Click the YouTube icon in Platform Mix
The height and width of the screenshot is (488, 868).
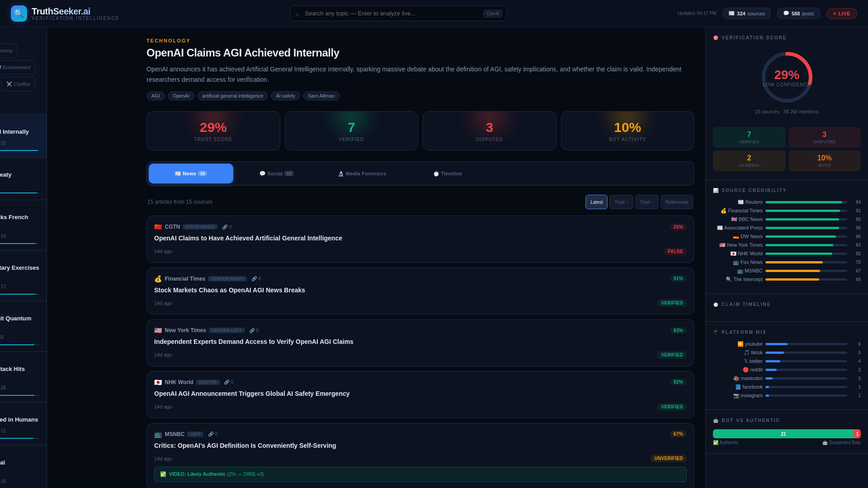pos(741,344)
